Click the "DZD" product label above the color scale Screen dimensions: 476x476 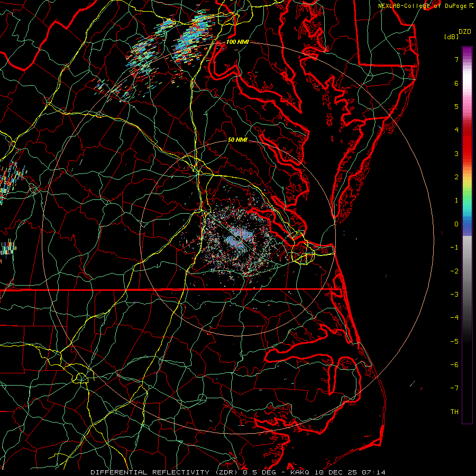[x=464, y=32]
